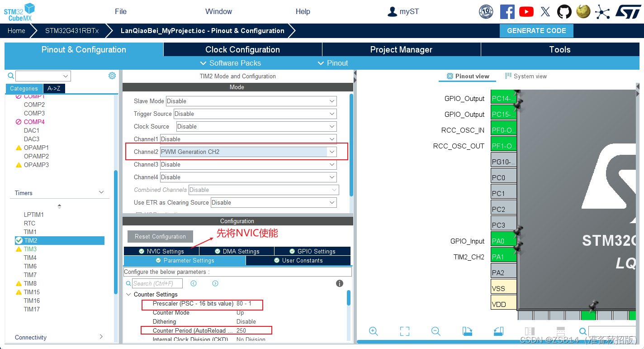Click the parameter search field
This screenshot has height=349, width=644.
click(x=157, y=283)
